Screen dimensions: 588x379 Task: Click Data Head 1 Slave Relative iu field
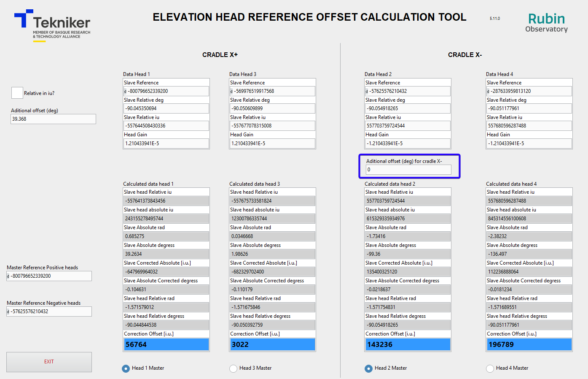tap(166, 126)
